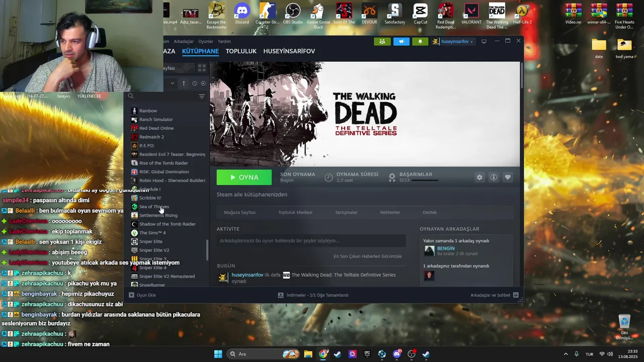The image size is (644, 362).
Task: Select Sniper Elite V2 Remastered
Action: (x=168, y=276)
